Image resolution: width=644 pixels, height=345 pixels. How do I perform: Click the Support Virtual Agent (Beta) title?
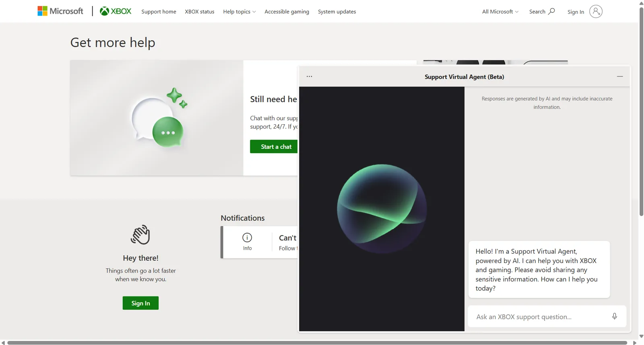[464, 77]
